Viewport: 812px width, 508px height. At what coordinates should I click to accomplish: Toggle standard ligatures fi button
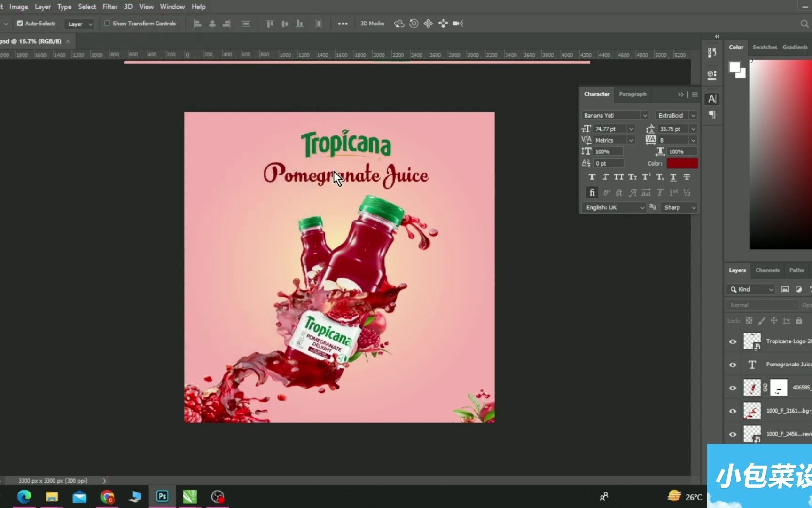click(592, 192)
